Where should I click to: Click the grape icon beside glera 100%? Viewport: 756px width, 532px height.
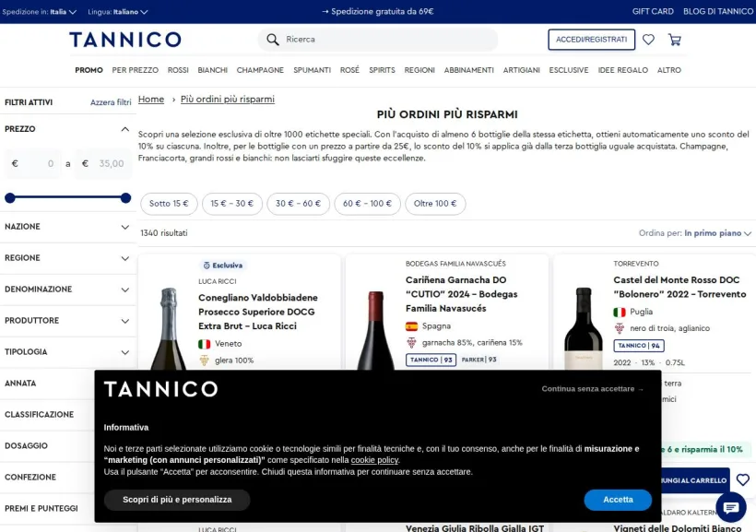205,361
